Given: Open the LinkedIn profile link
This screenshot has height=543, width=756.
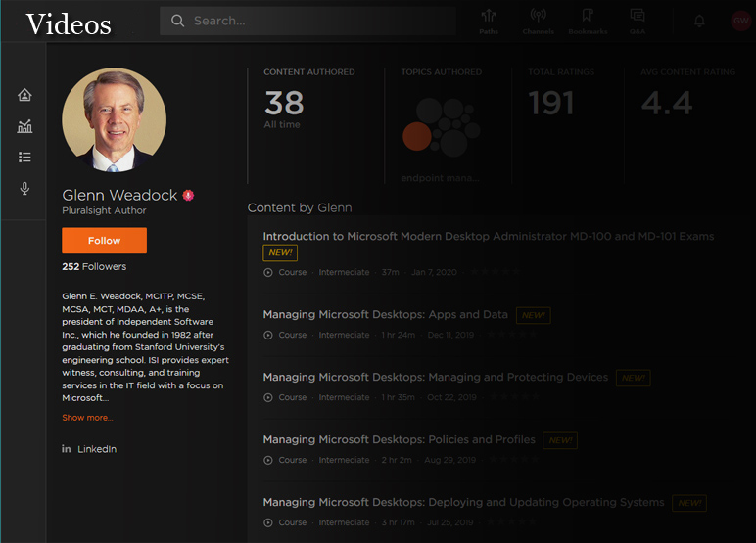Looking at the screenshot, I should click(x=96, y=449).
